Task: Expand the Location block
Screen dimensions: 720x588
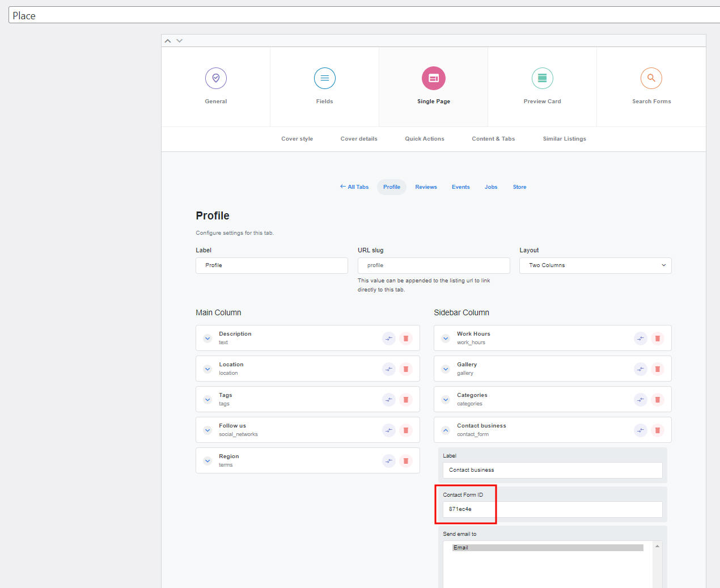Action: [x=207, y=369]
